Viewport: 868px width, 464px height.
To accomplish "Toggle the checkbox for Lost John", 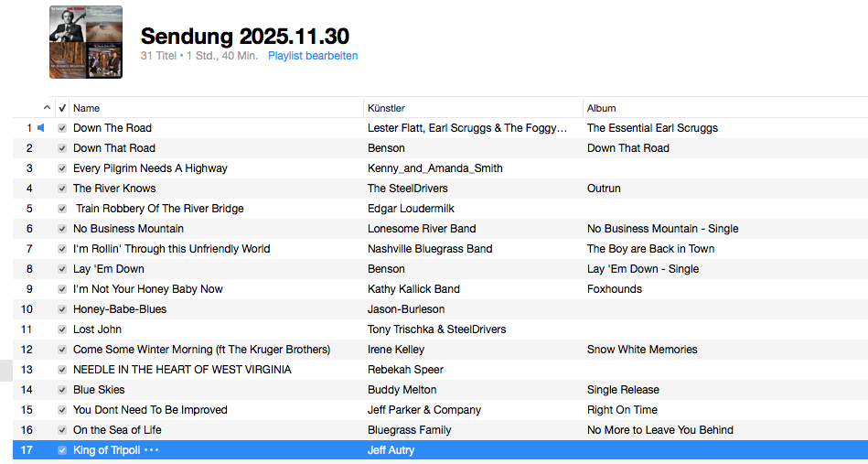I will click(x=62, y=329).
